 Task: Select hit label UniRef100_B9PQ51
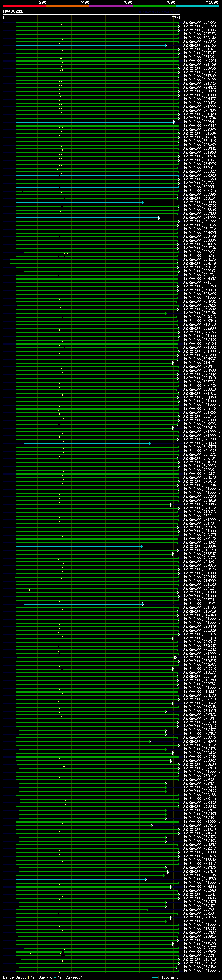click(x=199, y=187)
